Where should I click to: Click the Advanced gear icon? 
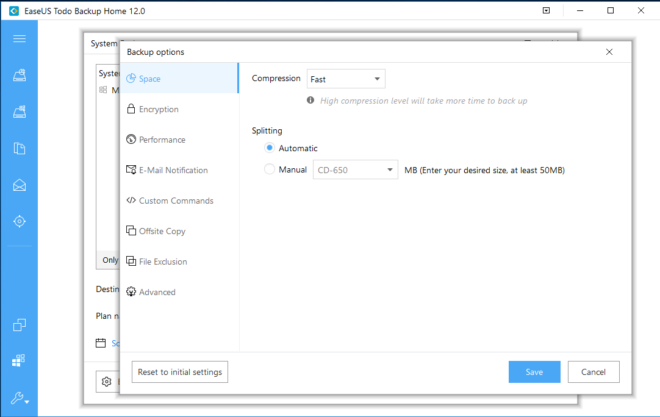click(131, 292)
